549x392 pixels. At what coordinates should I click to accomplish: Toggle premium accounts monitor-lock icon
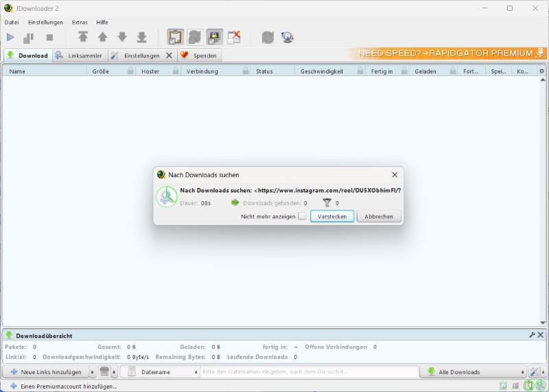pyautogui.click(x=214, y=37)
